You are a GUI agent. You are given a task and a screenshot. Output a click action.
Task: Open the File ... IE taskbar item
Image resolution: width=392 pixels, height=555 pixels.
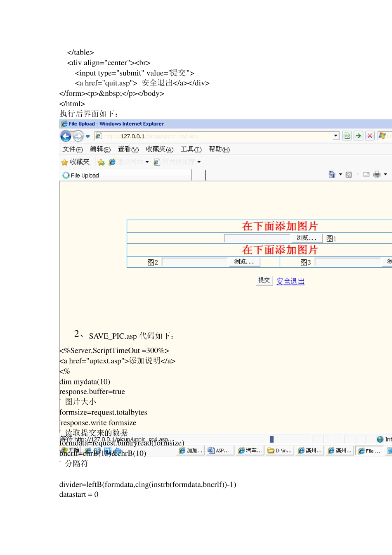(369, 451)
